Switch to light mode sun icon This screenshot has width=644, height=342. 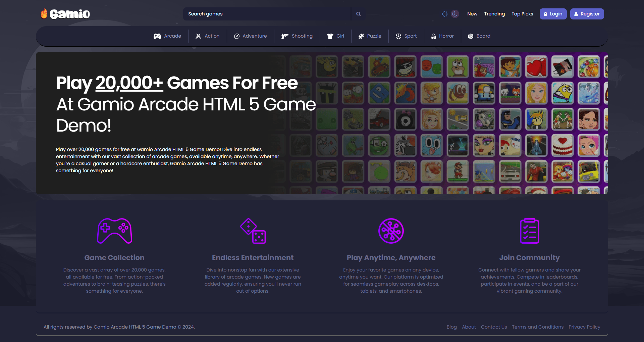click(x=444, y=14)
